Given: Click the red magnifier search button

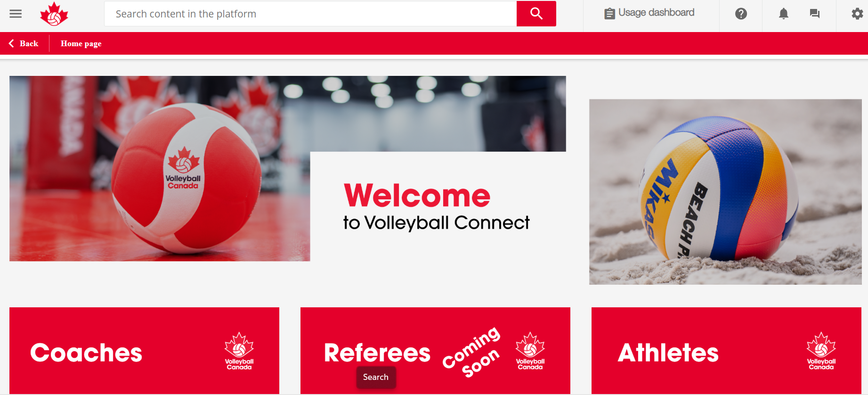Looking at the screenshot, I should (x=536, y=14).
